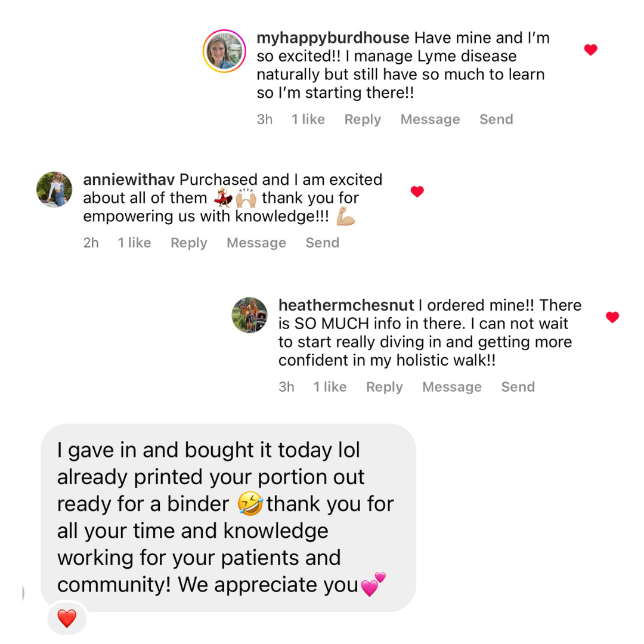View likes on heathermchesnut's comment
Image resolution: width=644 pixels, height=644 pixels.
(x=330, y=387)
